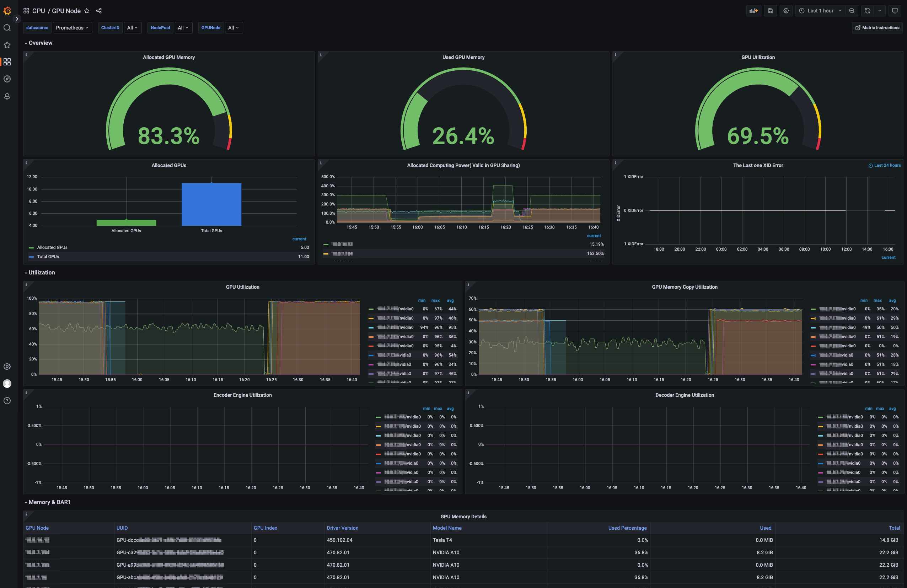This screenshot has height=588, width=907.
Task: Save dashboard using the disk icon
Action: [770, 11]
